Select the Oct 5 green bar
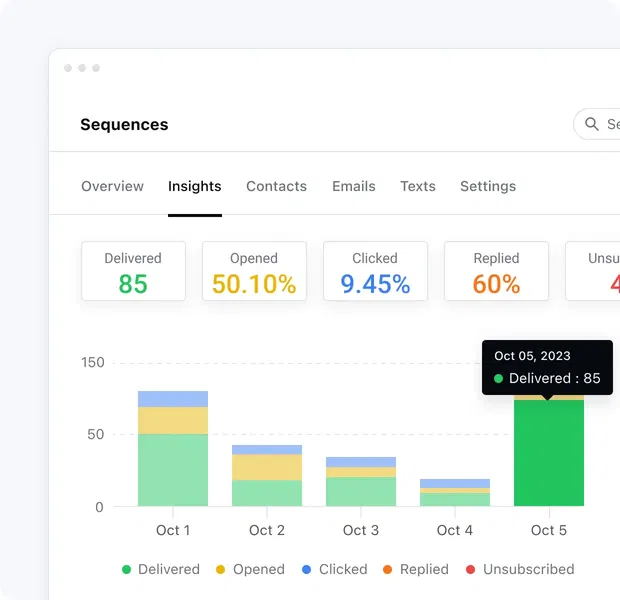 (548, 455)
